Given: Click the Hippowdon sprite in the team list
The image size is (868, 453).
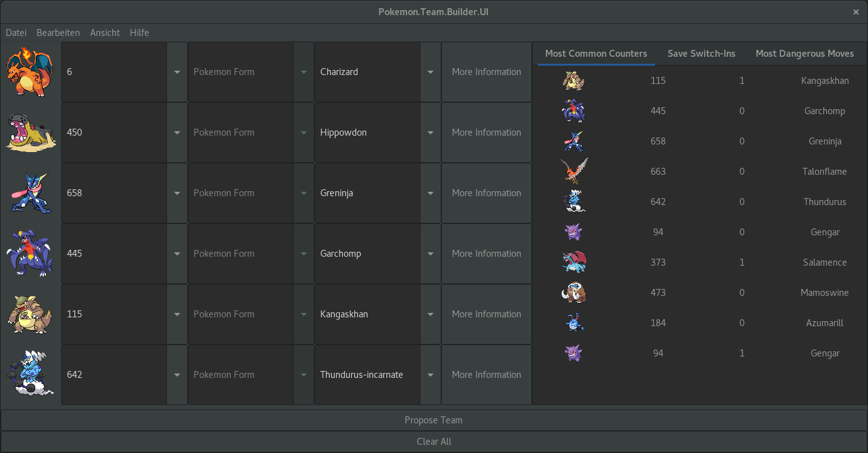Looking at the screenshot, I should (x=30, y=132).
